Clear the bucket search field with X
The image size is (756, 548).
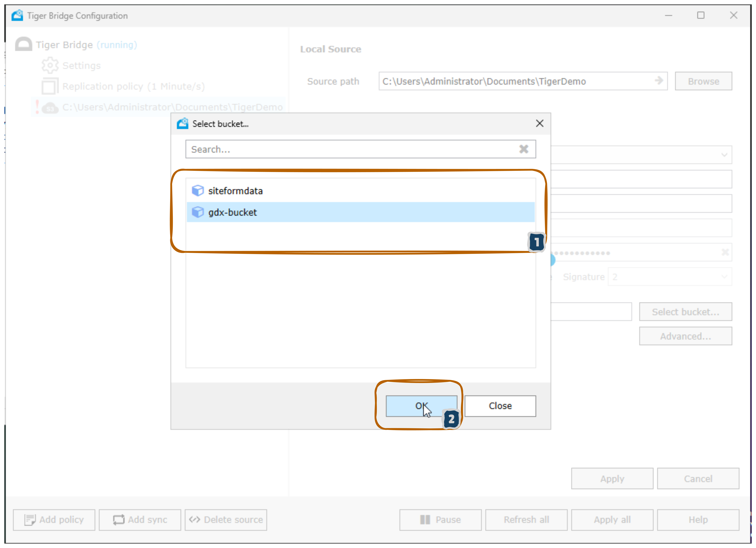(524, 149)
